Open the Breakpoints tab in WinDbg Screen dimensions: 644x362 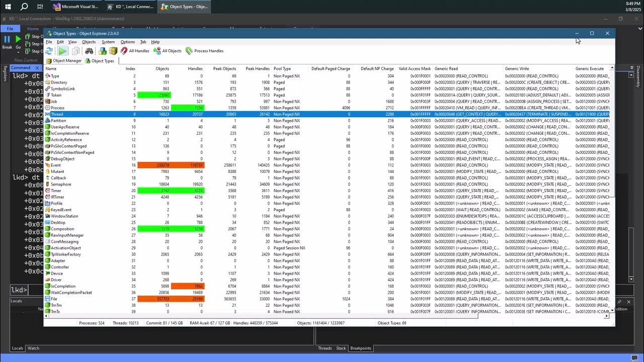[361, 348]
